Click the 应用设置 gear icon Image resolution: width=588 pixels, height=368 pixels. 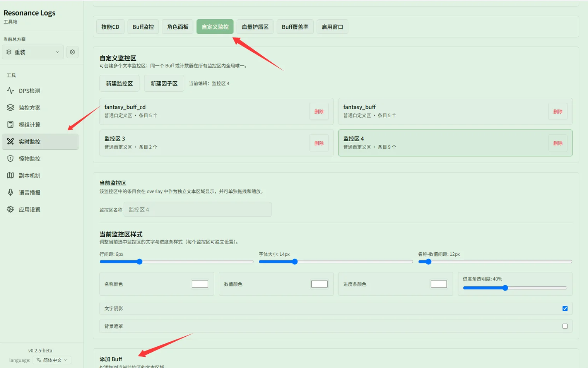(x=10, y=209)
